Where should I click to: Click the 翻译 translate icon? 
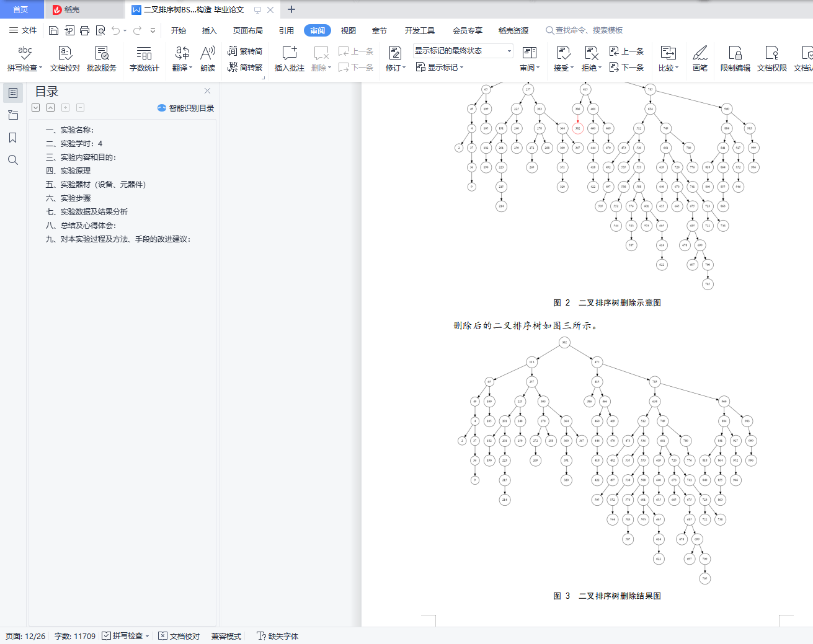click(182, 53)
